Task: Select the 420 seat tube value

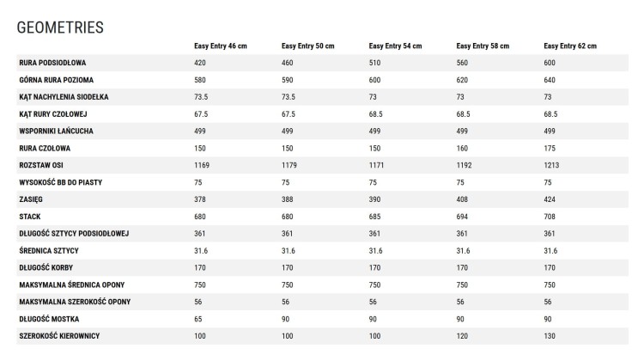Action: point(201,63)
